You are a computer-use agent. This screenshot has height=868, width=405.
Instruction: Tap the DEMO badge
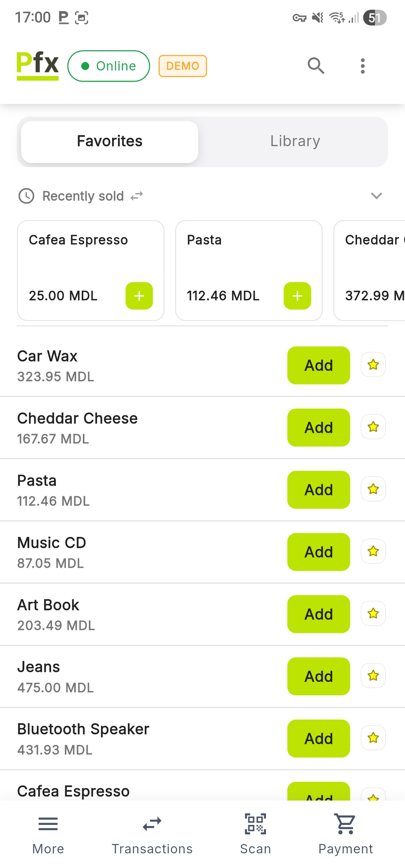pos(183,66)
